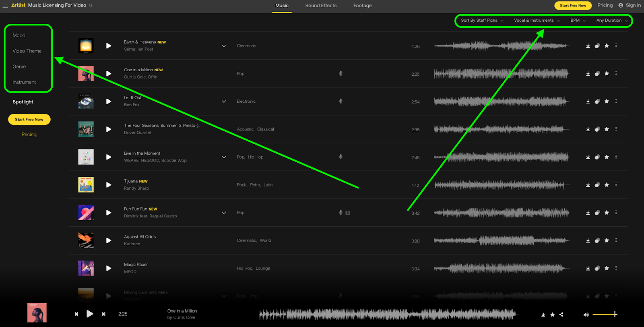Expand versions of Fun Fun Fun
Screen dimensions: 644x327
pyautogui.click(x=224, y=213)
